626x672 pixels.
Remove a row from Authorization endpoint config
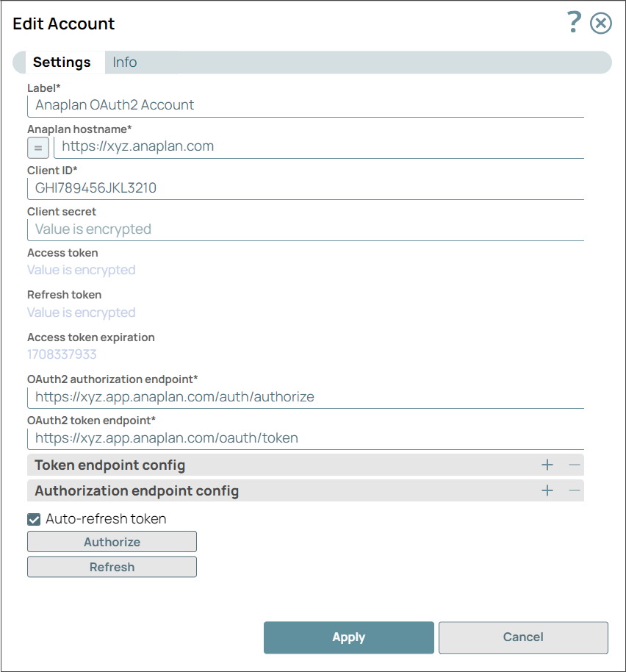pos(574,490)
